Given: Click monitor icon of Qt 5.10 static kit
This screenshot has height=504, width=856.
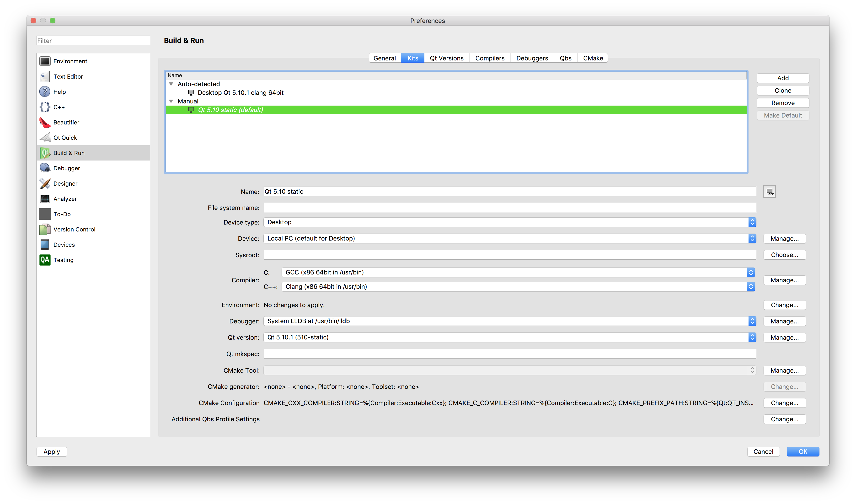Looking at the screenshot, I should pyautogui.click(x=191, y=110).
